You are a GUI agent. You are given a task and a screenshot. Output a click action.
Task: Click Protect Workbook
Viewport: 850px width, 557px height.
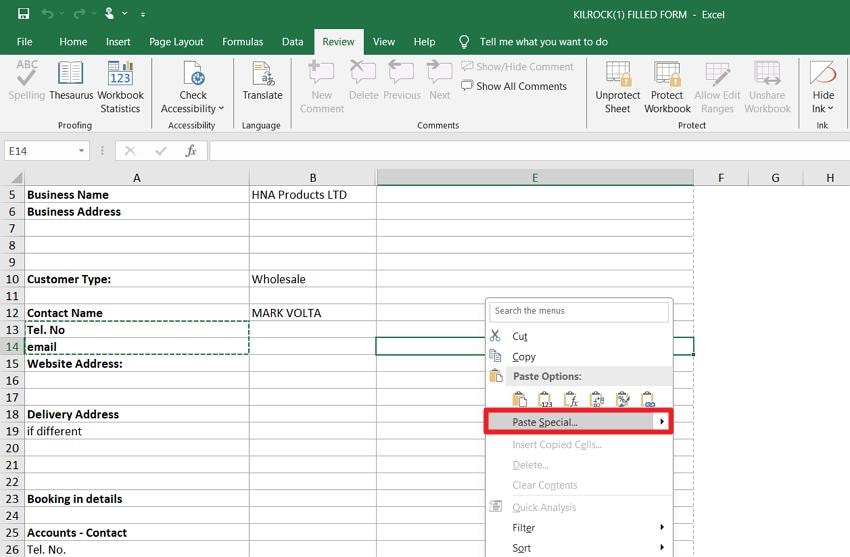[667, 87]
